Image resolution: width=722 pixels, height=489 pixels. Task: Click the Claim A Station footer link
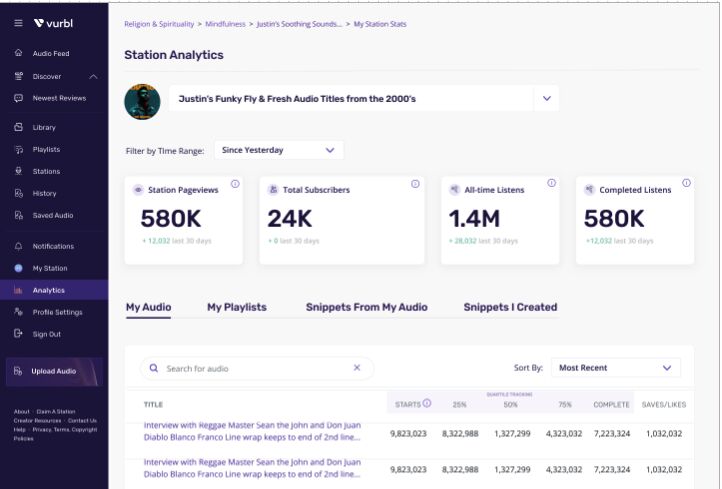pos(56,412)
